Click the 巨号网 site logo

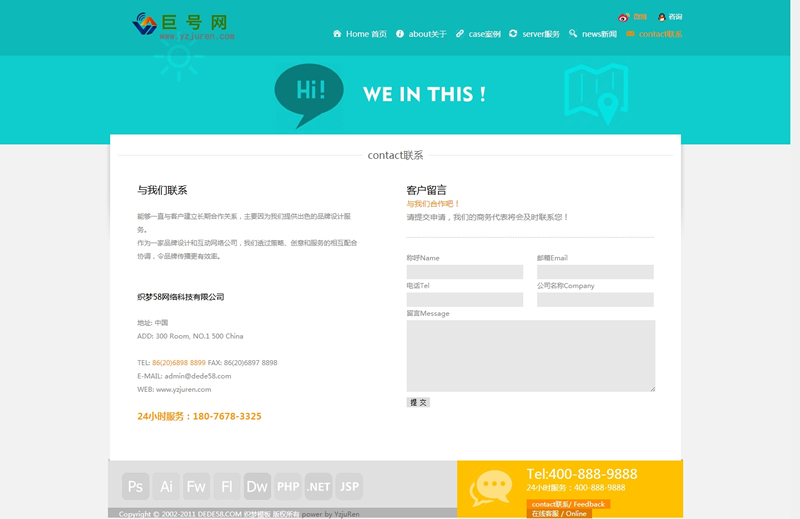click(184, 25)
